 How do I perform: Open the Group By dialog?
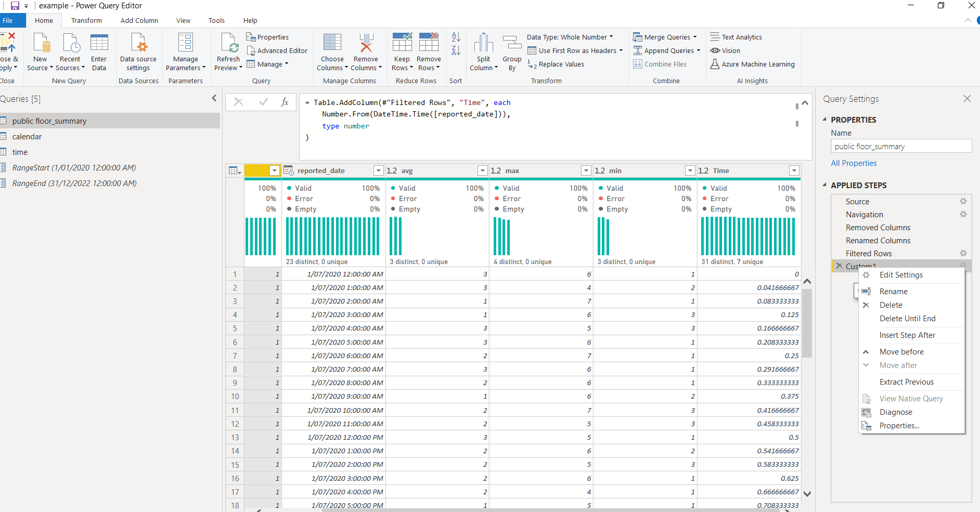[x=511, y=50]
